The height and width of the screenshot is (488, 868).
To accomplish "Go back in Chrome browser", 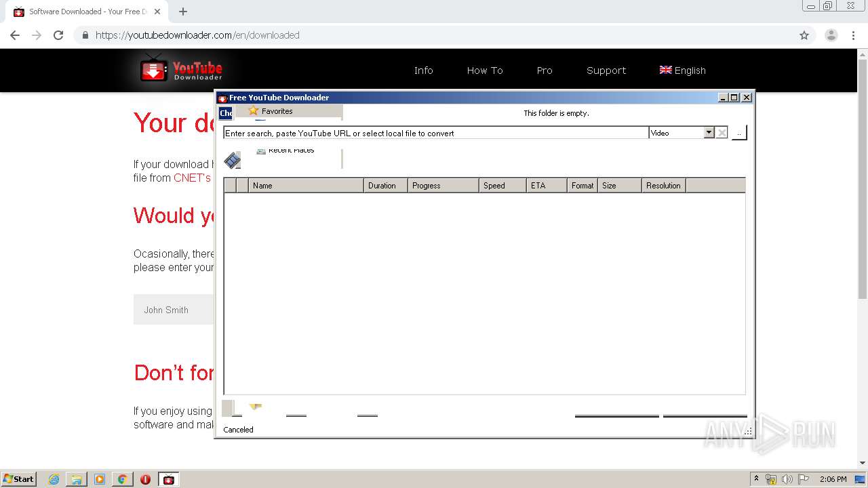I will 15,35.
